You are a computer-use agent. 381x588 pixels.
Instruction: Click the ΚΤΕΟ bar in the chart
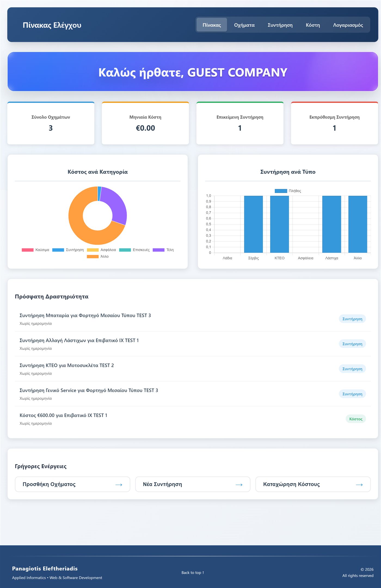click(x=279, y=224)
